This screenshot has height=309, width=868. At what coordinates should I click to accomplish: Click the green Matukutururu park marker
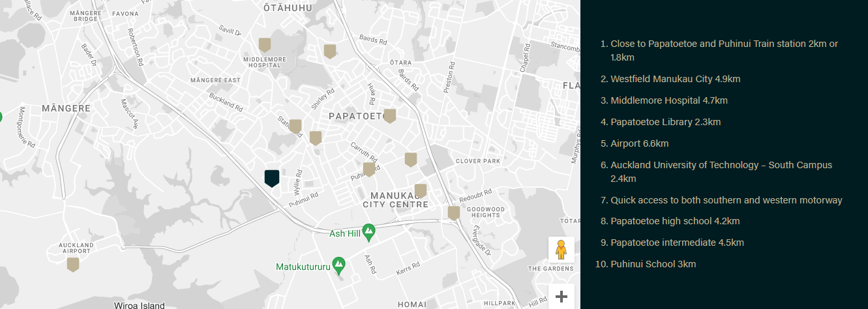338,265
